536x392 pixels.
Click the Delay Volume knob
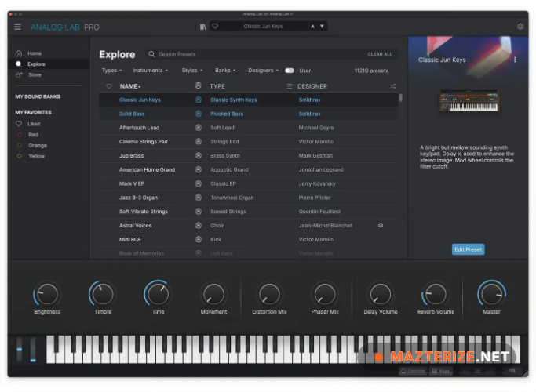click(381, 294)
